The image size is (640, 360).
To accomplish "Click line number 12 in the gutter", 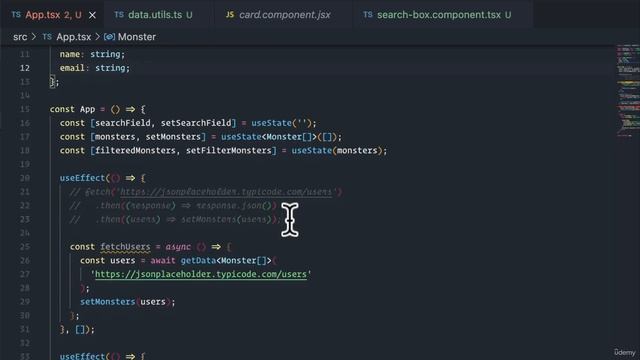I will (x=25, y=68).
